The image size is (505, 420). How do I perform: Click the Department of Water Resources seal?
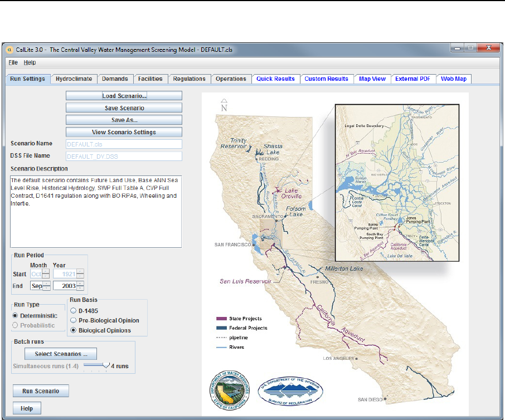click(x=230, y=390)
